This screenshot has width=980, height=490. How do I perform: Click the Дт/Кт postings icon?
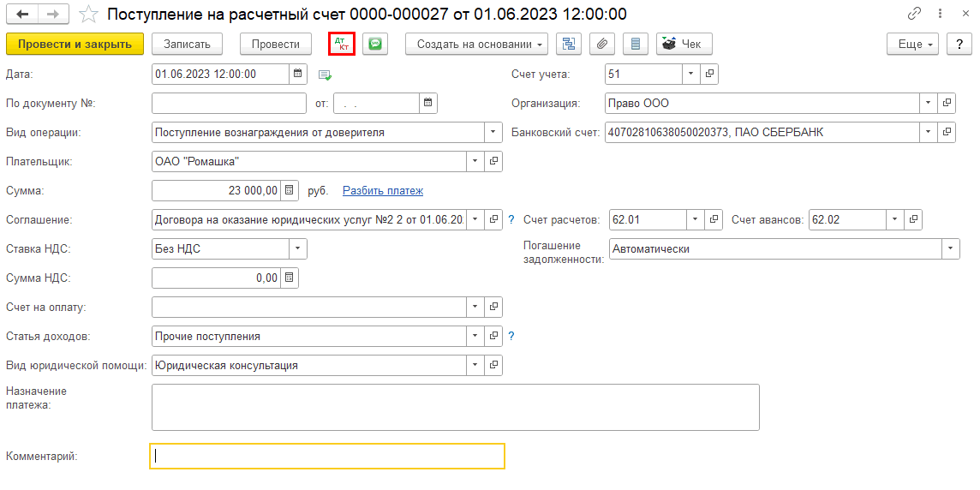point(342,44)
